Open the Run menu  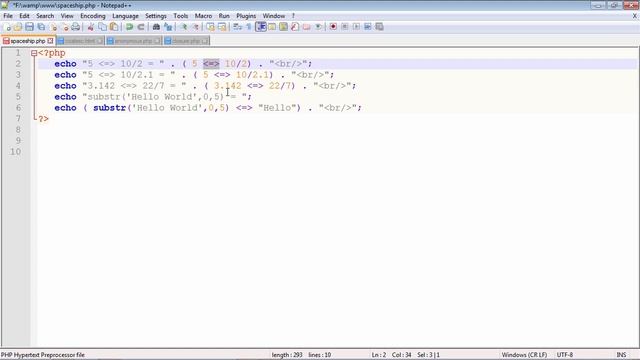click(224, 16)
